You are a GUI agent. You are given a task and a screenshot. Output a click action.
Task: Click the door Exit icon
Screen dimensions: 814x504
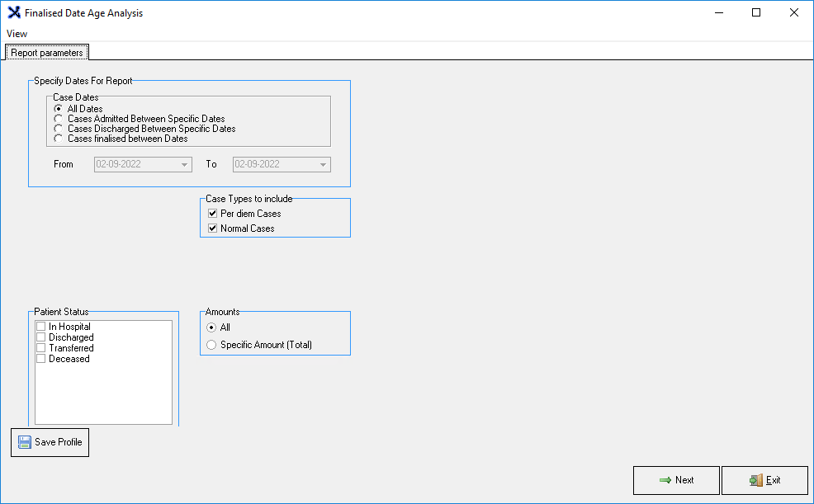(x=755, y=480)
